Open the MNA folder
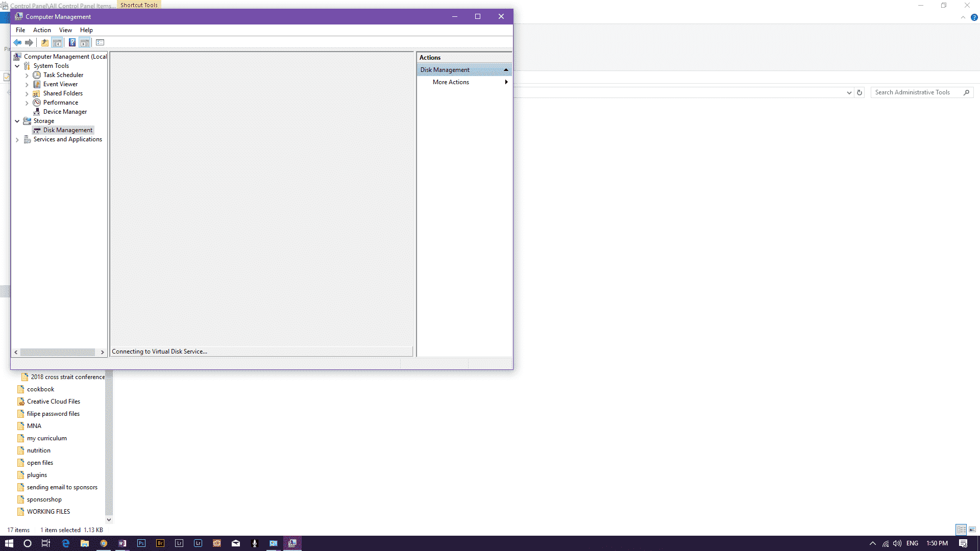Image resolution: width=980 pixels, height=551 pixels. [x=34, y=426]
